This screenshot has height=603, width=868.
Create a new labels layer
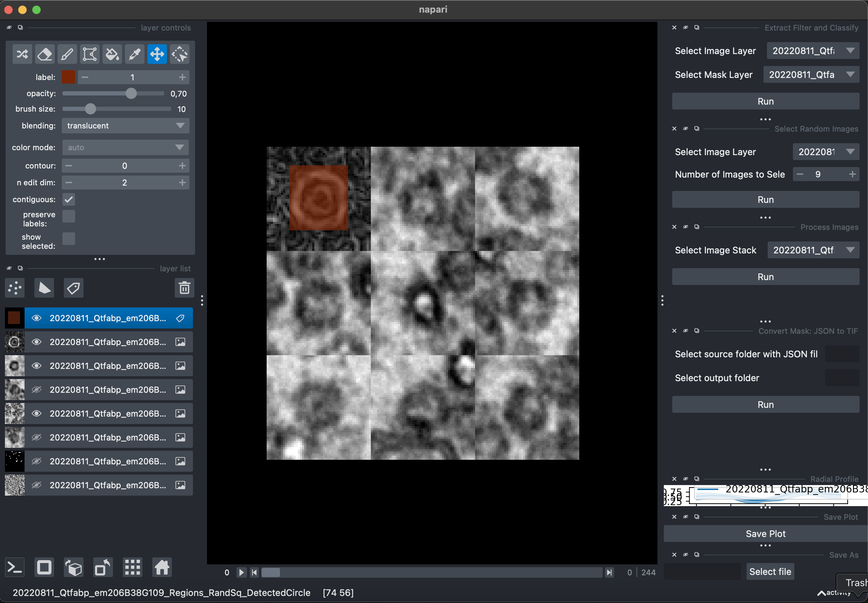click(x=74, y=288)
